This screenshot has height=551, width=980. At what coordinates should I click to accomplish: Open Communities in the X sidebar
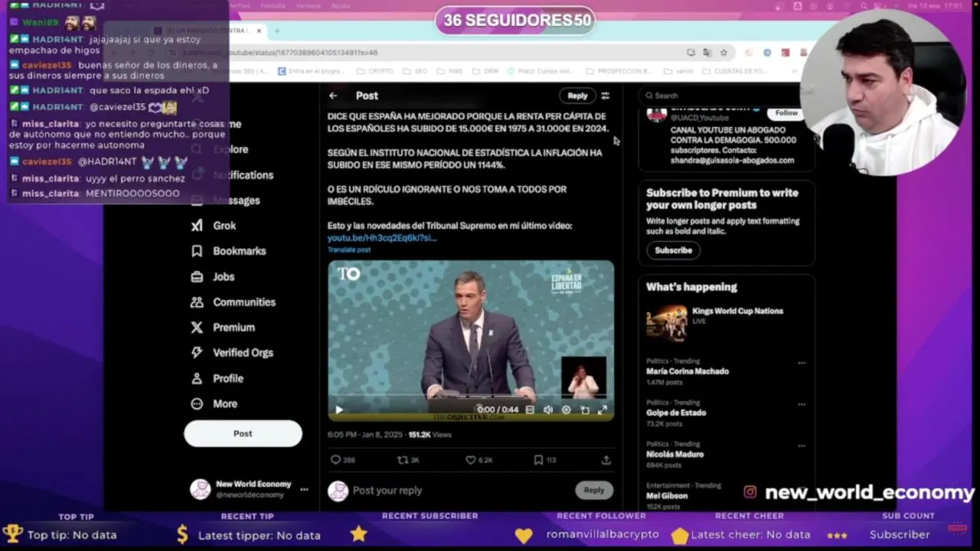tap(233, 302)
